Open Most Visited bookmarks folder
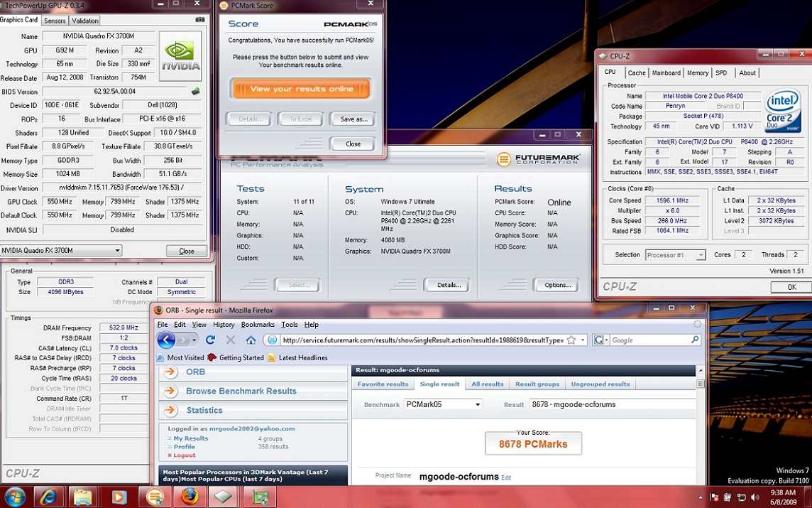This screenshot has height=508, width=812. (180, 357)
